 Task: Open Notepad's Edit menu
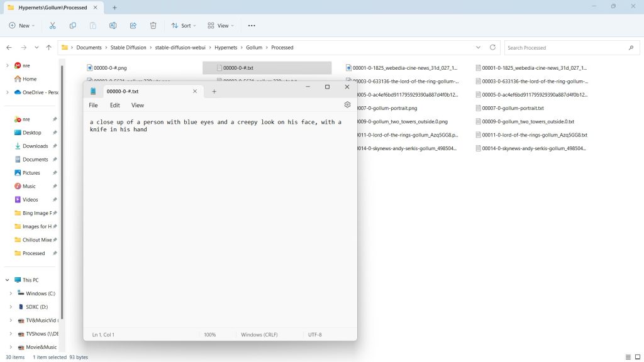(x=115, y=106)
